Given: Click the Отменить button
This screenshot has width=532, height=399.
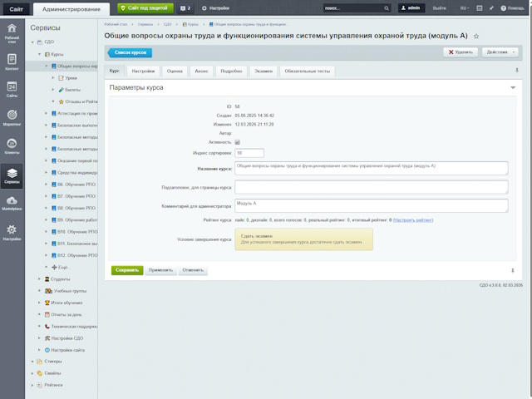Looking at the screenshot, I should coord(193,270).
